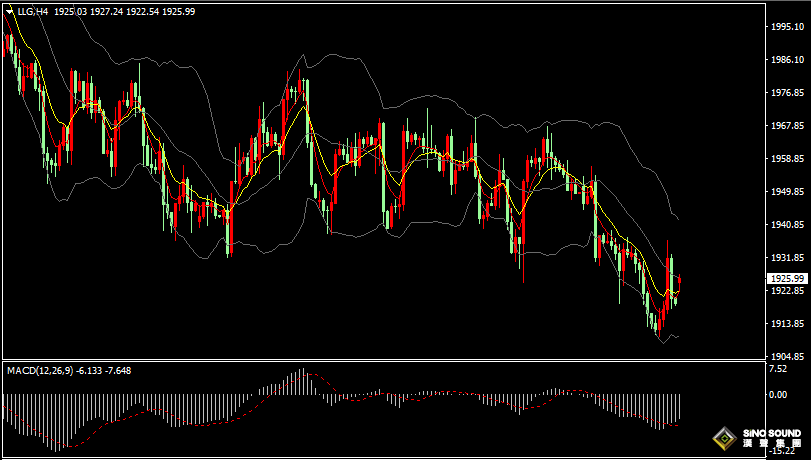Click the 1904.85 price axis label
811x460 pixels.
[786, 357]
